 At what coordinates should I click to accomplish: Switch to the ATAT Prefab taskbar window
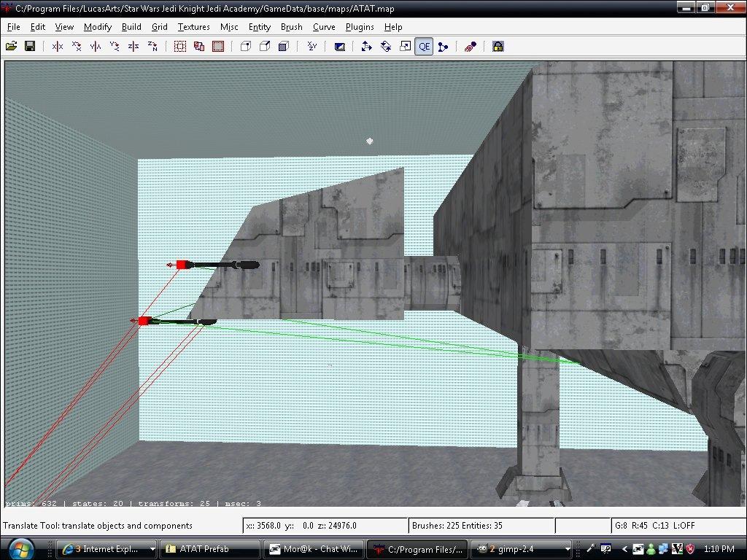209,549
